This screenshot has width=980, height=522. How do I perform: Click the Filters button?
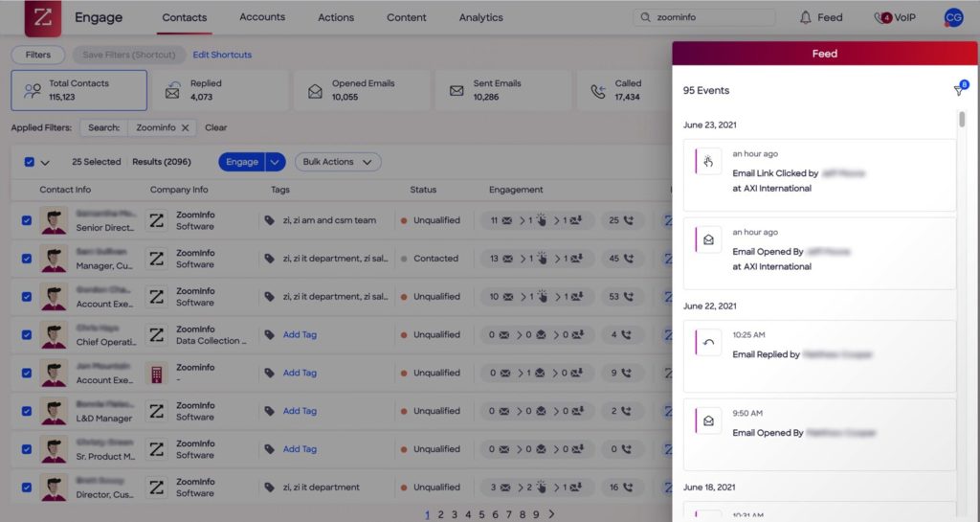[38, 55]
